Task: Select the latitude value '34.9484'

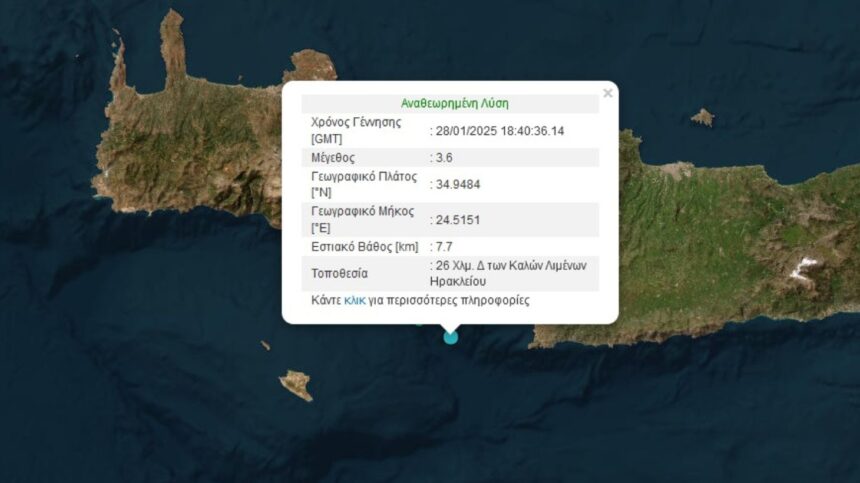Action: [458, 185]
